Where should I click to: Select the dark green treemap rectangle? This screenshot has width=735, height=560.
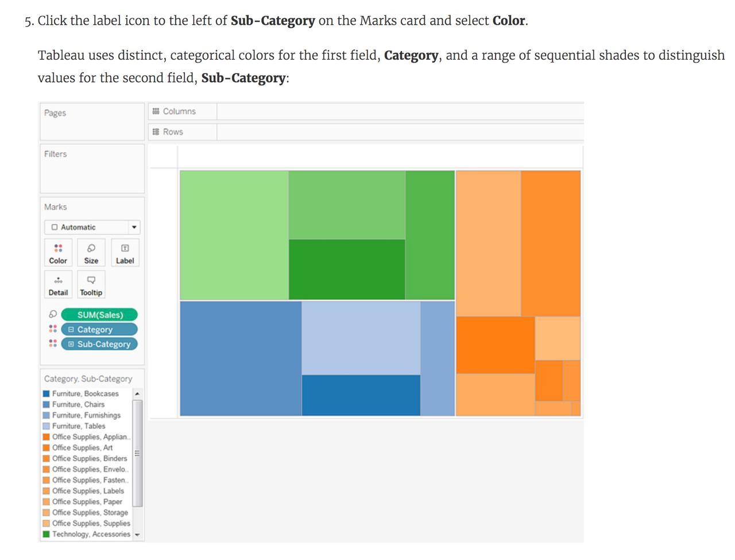[347, 269]
